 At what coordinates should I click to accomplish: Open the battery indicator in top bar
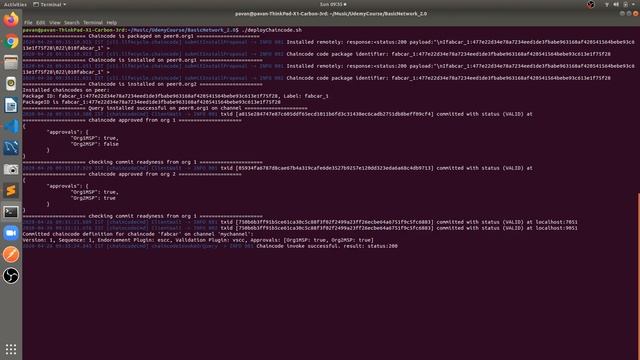625,4
